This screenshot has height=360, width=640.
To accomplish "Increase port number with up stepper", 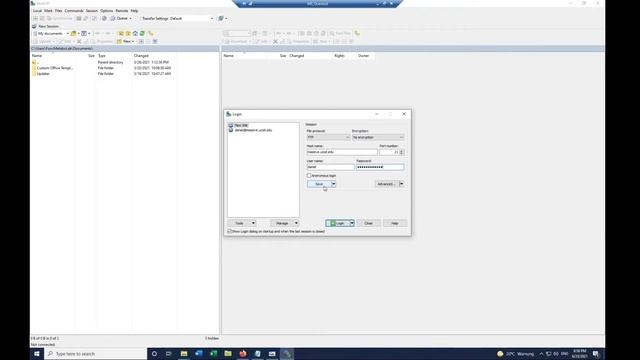I will [402, 151].
